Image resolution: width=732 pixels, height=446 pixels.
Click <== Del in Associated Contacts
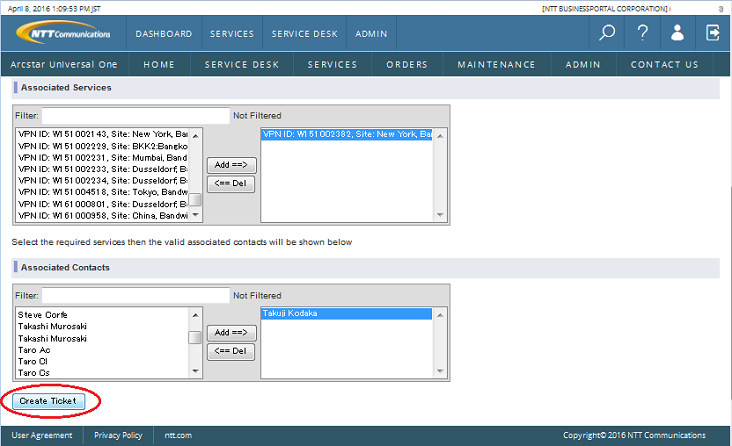coord(231,352)
